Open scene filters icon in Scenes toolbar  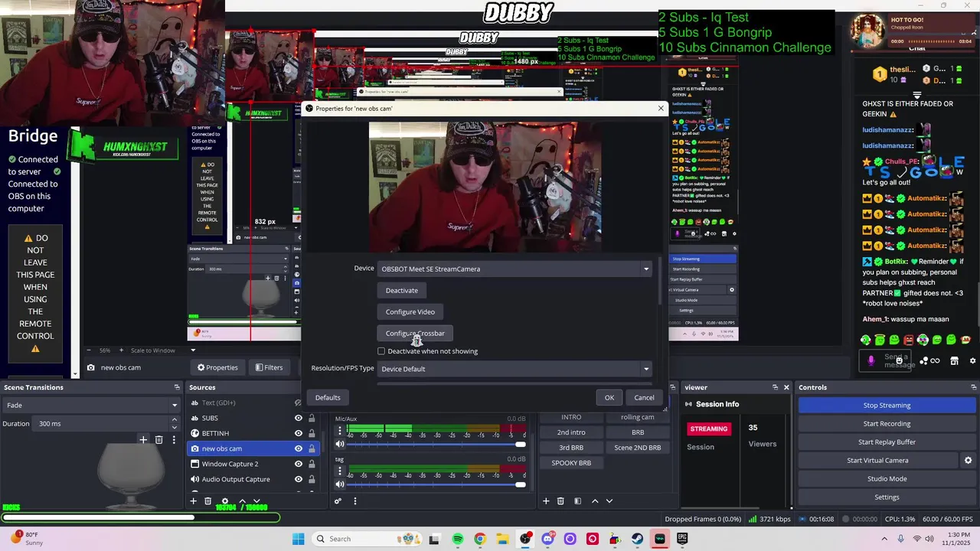point(577,501)
